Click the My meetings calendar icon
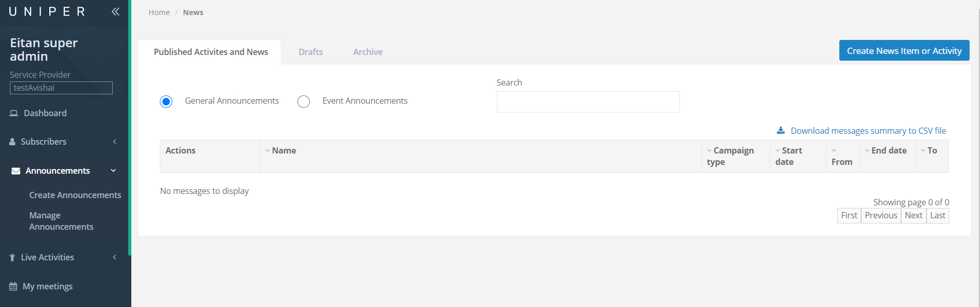This screenshot has height=307, width=980. click(13, 286)
